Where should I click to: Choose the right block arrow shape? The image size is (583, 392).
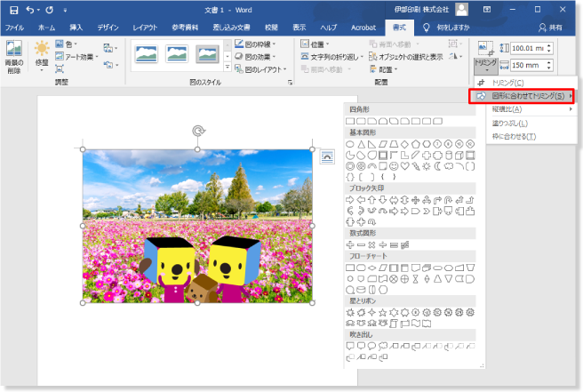pos(350,200)
